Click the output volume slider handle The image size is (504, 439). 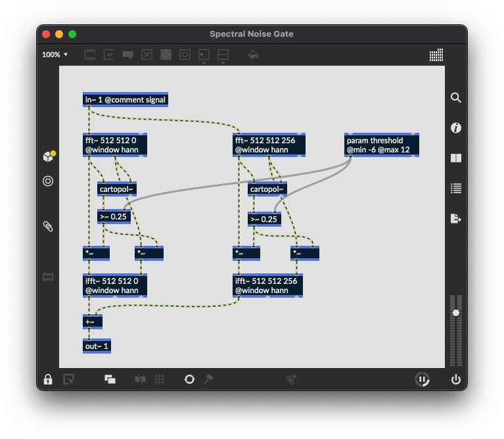456,313
